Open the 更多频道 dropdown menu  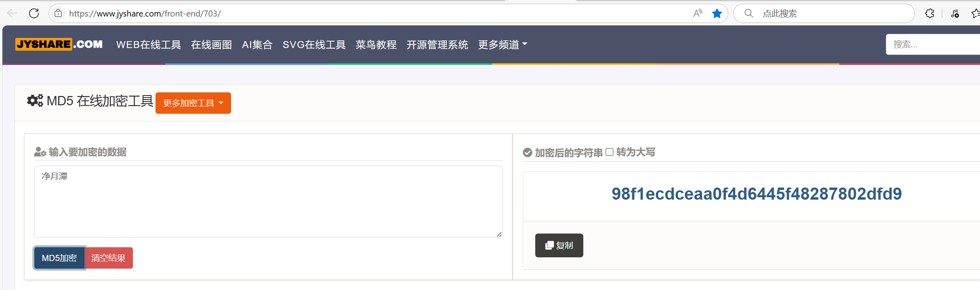pos(503,44)
